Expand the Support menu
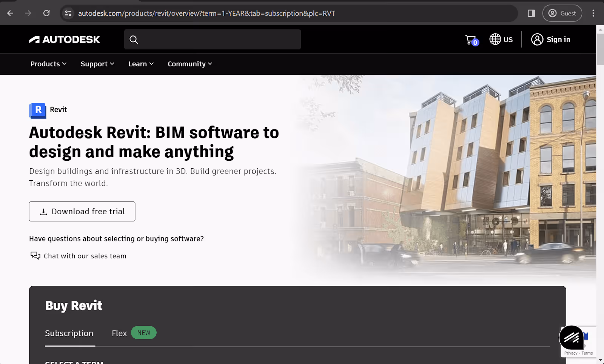This screenshot has width=604, height=364. coord(97,64)
